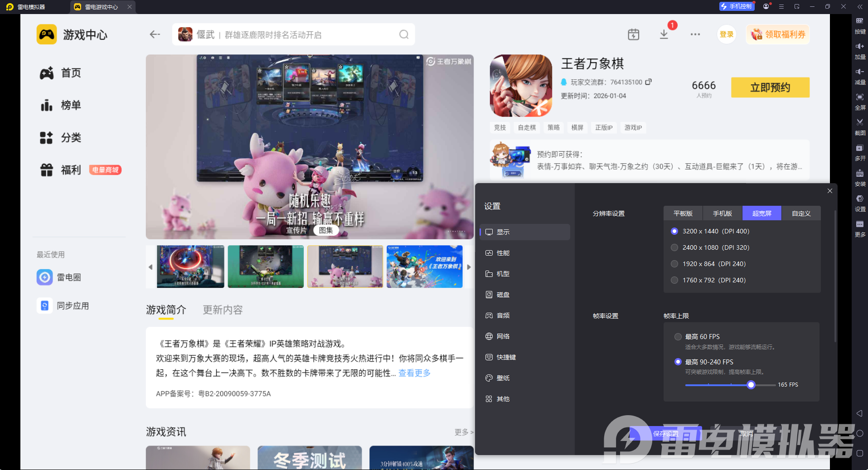Viewport: 868px width, 470px height.
Task: Toggle fullscreen (全屏) in the emulator sidebar
Action: [x=860, y=101]
